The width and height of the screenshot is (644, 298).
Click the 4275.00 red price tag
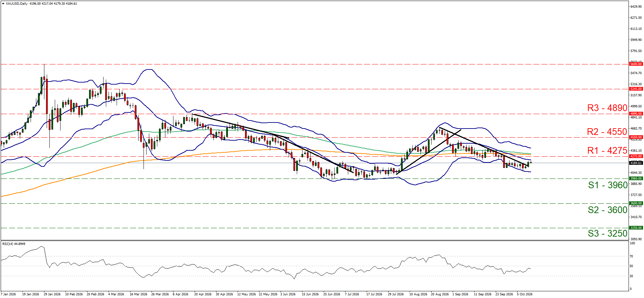(636, 156)
